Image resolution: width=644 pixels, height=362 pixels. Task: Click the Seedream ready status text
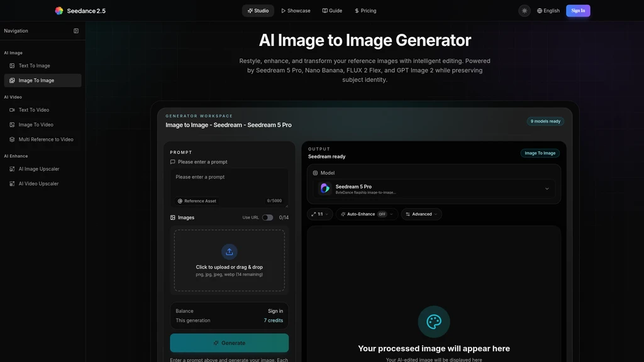[x=326, y=156]
